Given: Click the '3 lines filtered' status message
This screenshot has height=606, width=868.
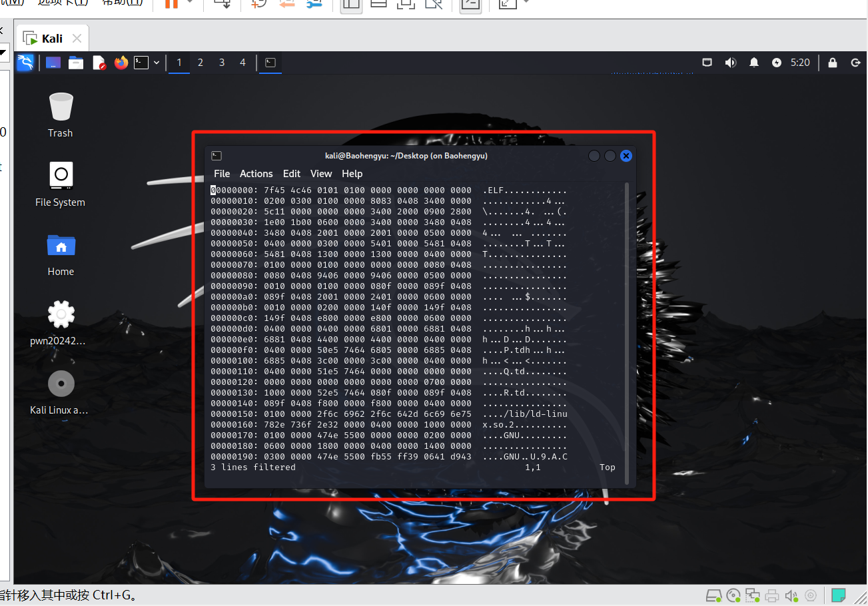Looking at the screenshot, I should tap(253, 467).
